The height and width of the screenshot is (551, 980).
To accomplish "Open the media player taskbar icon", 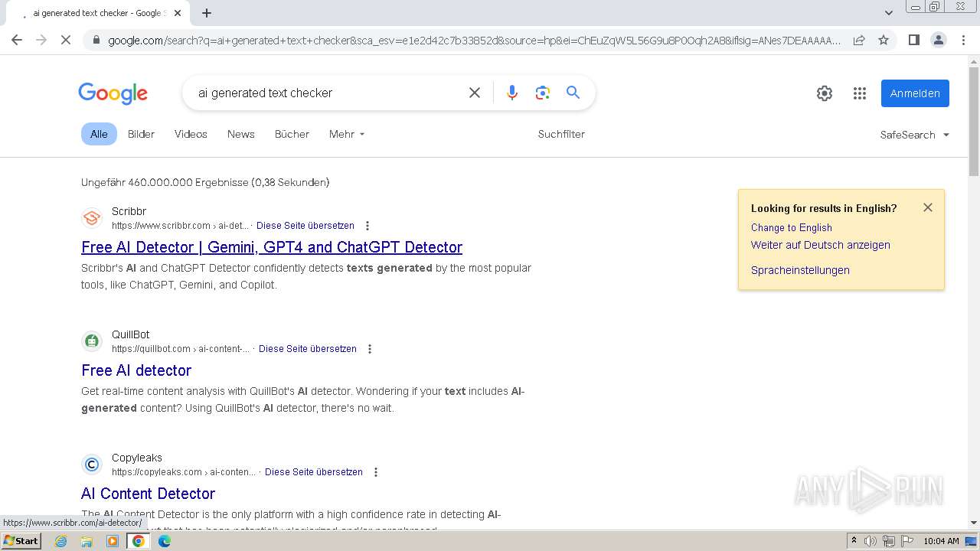I will click(113, 541).
